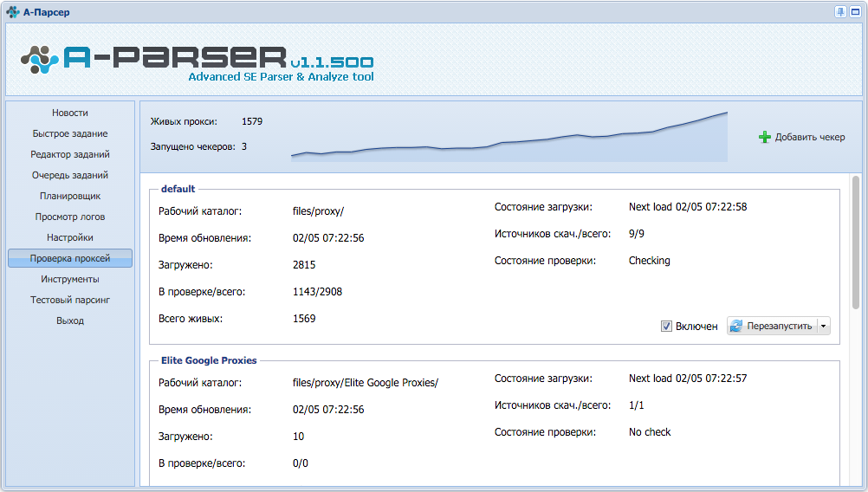Open Планировщик in the sidebar
The width and height of the screenshot is (868, 492).
pyautogui.click(x=70, y=196)
